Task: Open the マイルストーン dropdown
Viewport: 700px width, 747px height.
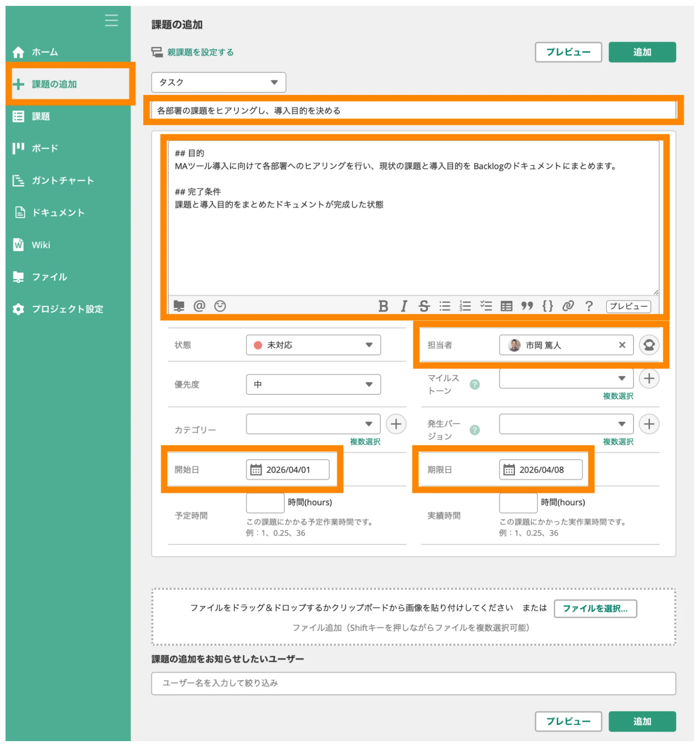Action: pos(566,379)
